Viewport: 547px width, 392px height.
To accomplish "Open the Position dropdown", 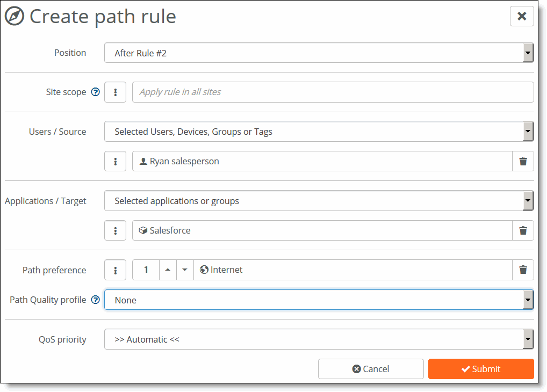I will (319, 53).
